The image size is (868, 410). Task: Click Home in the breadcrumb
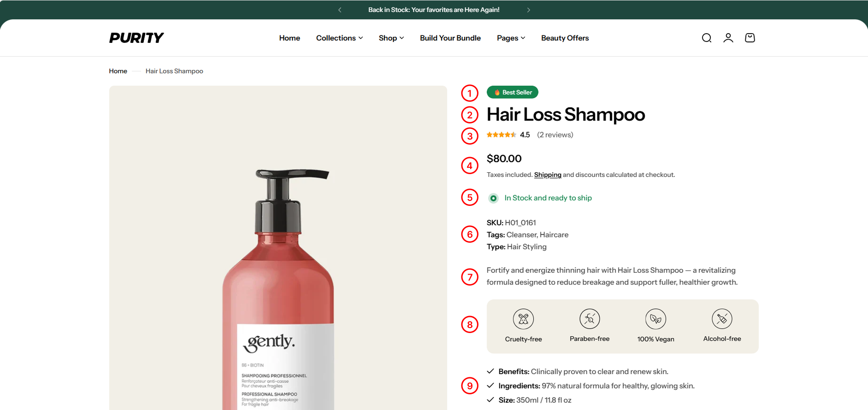[x=118, y=71]
